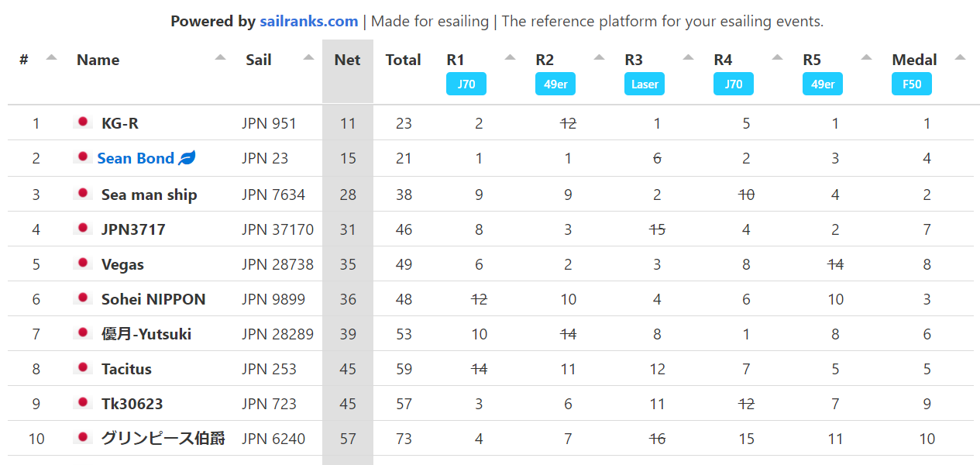Open the sailranks.com link
Viewport: 980px width, 465px height.
pos(308,22)
